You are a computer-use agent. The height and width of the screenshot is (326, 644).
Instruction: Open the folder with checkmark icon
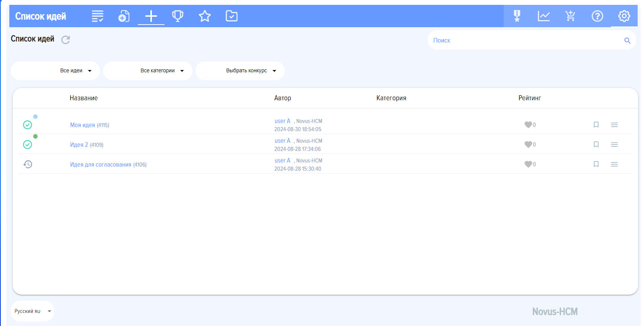(x=232, y=16)
